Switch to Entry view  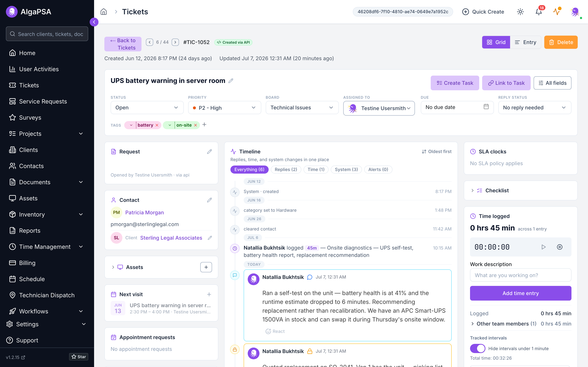pyautogui.click(x=525, y=42)
